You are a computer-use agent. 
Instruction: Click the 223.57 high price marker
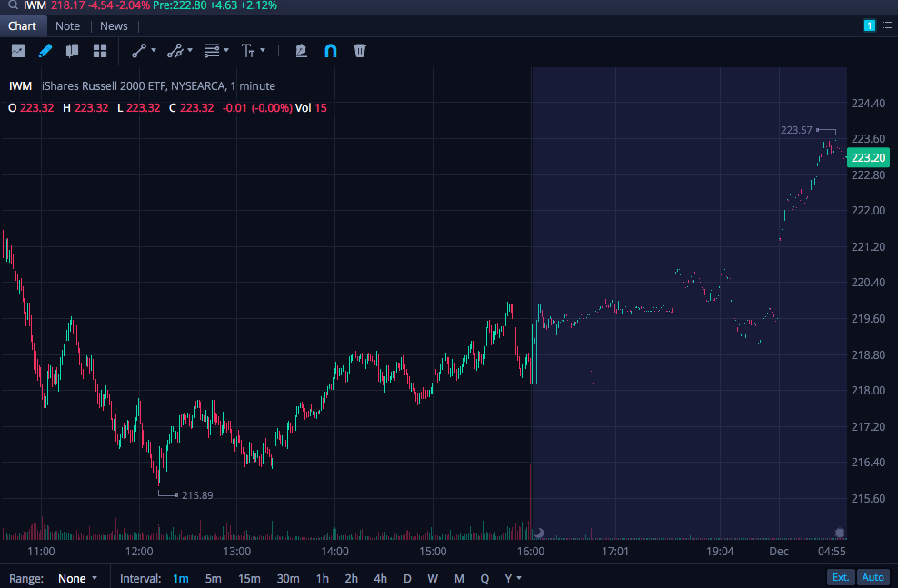coord(796,130)
